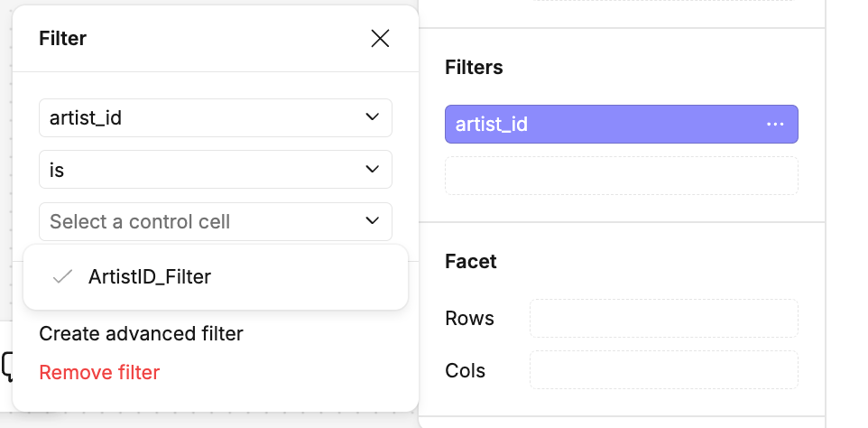Choose the ArtistID_Filter option from the list
868x428 pixels.
[150, 277]
